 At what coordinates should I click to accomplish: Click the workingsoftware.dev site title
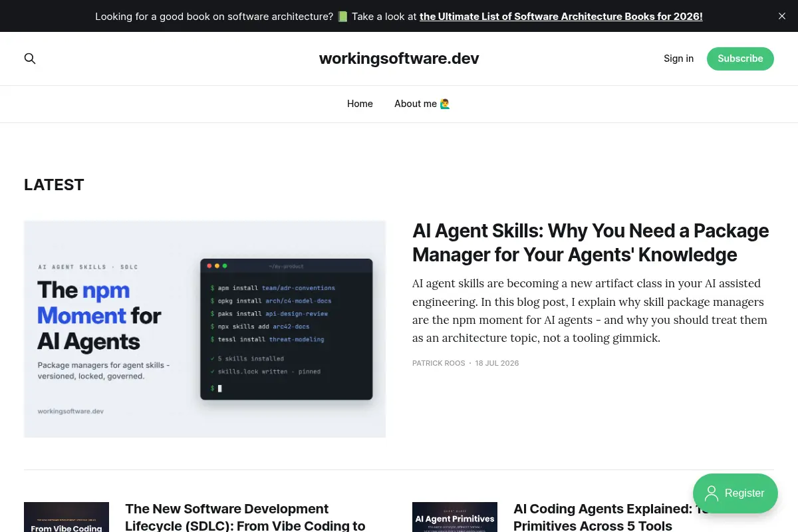click(x=399, y=59)
